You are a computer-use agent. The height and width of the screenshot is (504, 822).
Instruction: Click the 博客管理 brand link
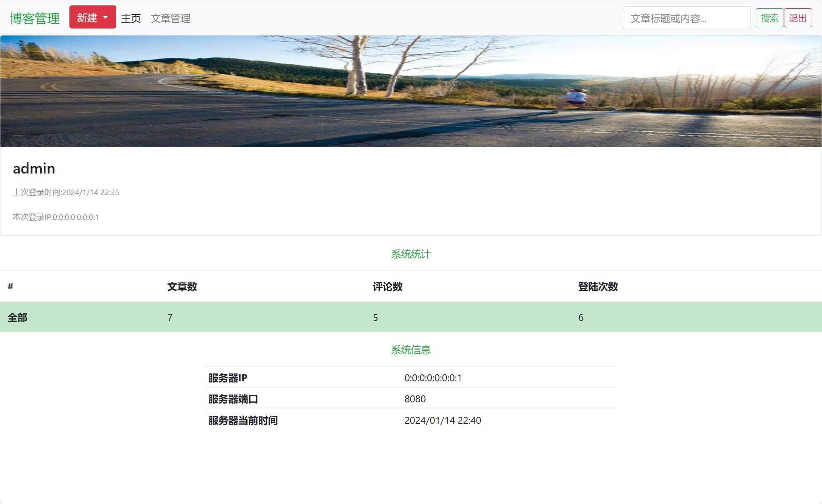35,18
